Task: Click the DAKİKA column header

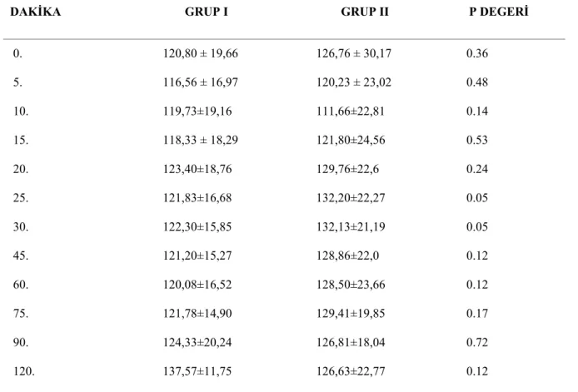Action: [35, 12]
